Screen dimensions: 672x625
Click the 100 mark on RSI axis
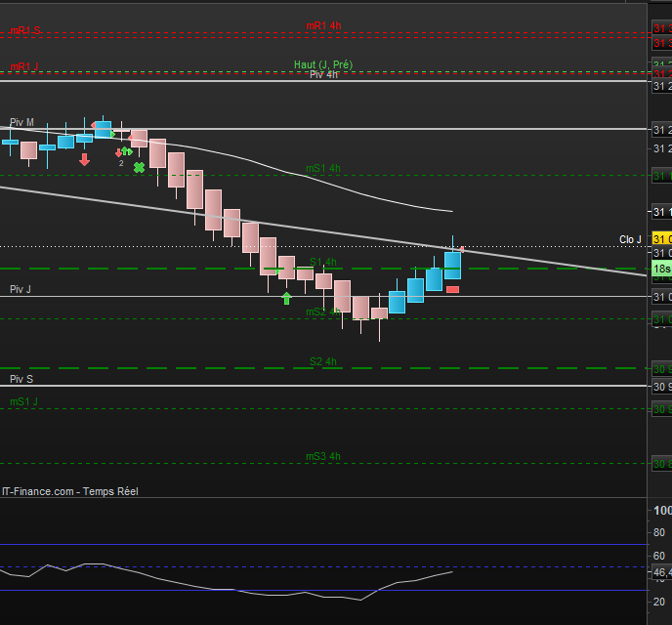[662, 510]
